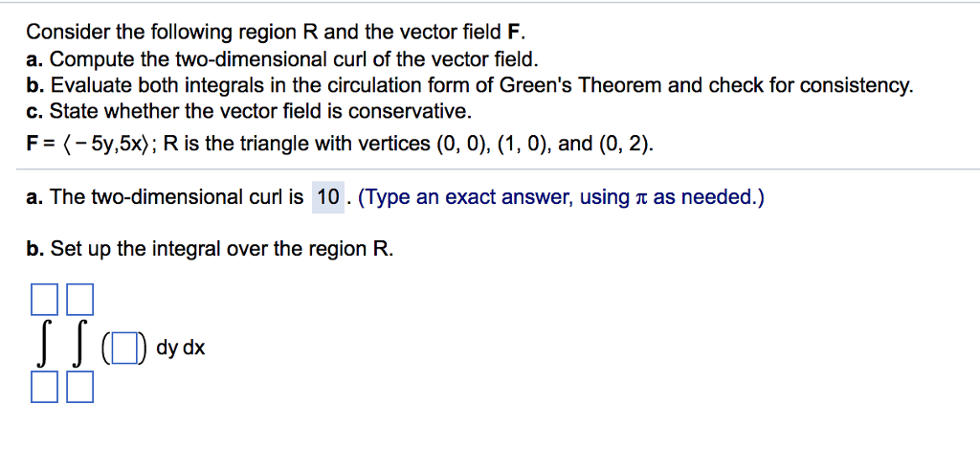Click the outer integral's lower limit box
980x450 pixels.
pyautogui.click(x=44, y=387)
